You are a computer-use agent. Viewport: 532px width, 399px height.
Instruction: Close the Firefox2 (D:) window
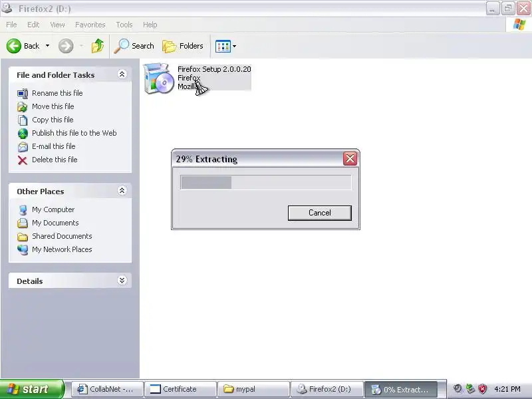[523, 8]
